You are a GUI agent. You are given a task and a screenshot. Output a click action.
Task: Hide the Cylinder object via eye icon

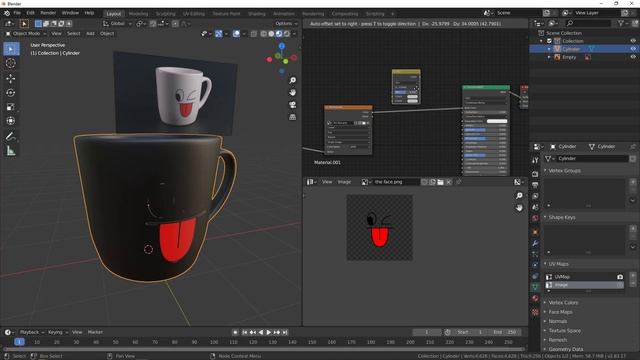coord(633,49)
